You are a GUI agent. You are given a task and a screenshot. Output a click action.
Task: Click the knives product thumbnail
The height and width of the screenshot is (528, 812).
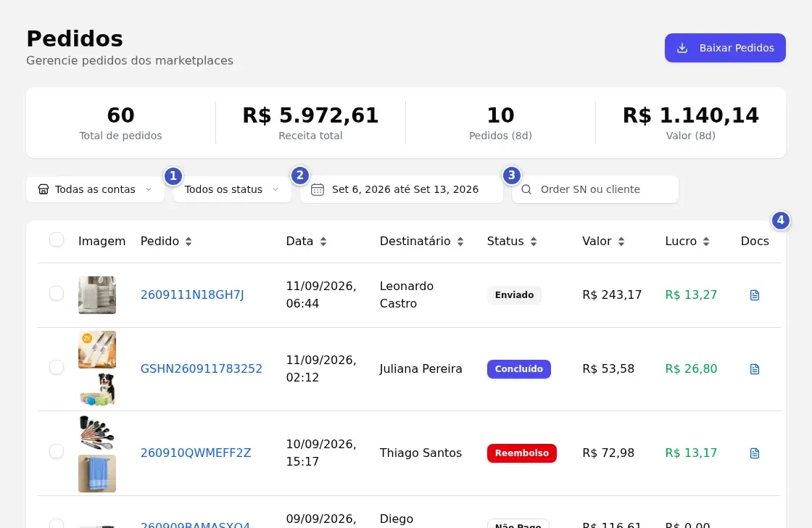click(x=97, y=350)
